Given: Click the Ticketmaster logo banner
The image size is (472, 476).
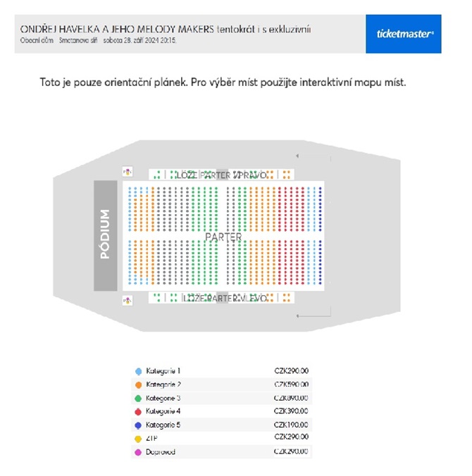Looking at the screenshot, I should (404, 34).
